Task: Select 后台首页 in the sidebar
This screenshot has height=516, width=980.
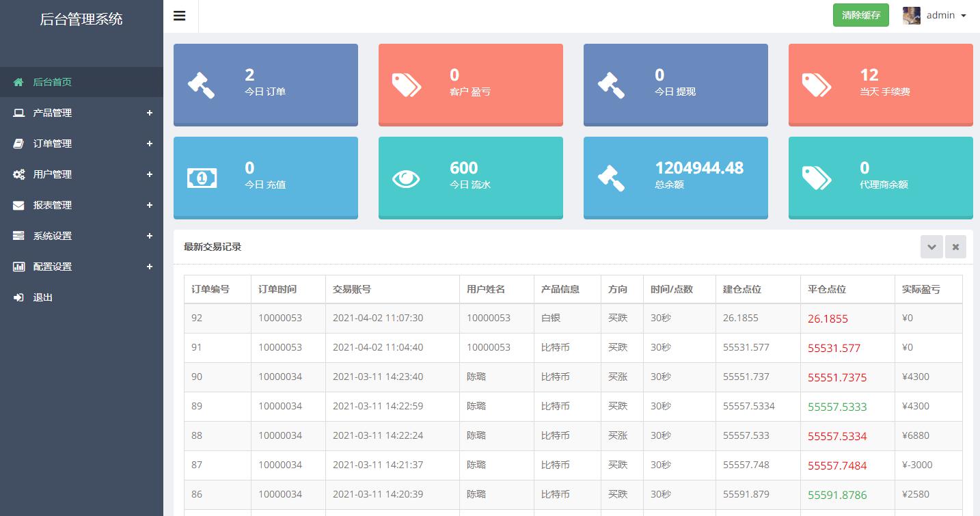Action: coord(53,82)
